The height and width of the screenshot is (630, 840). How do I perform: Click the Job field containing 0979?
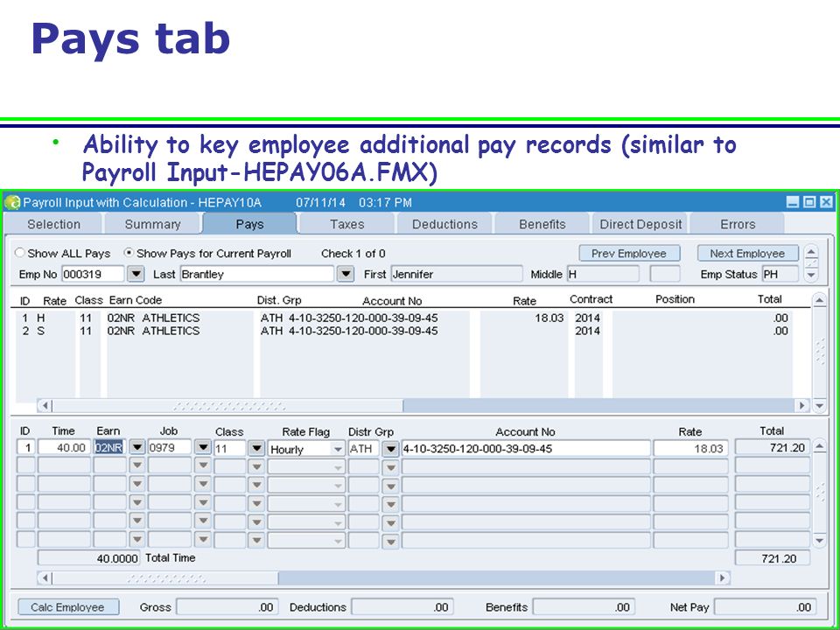point(170,448)
